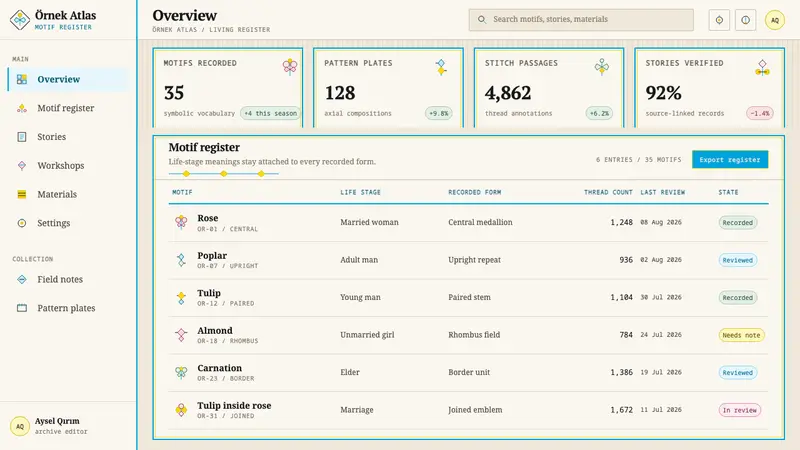Click the Workshops diamond icon in sidebar
The width and height of the screenshot is (800, 450).
pyautogui.click(x=22, y=165)
